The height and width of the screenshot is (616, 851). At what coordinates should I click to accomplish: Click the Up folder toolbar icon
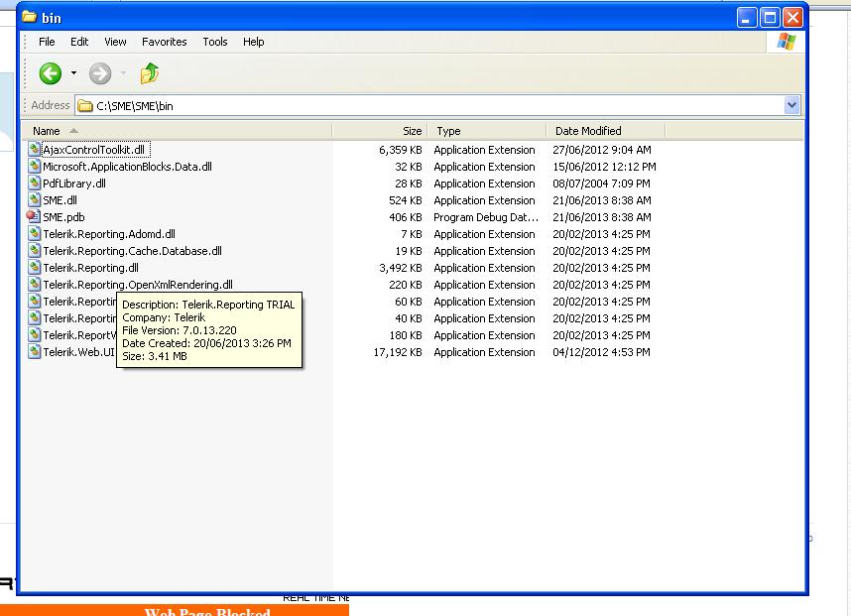coord(149,73)
